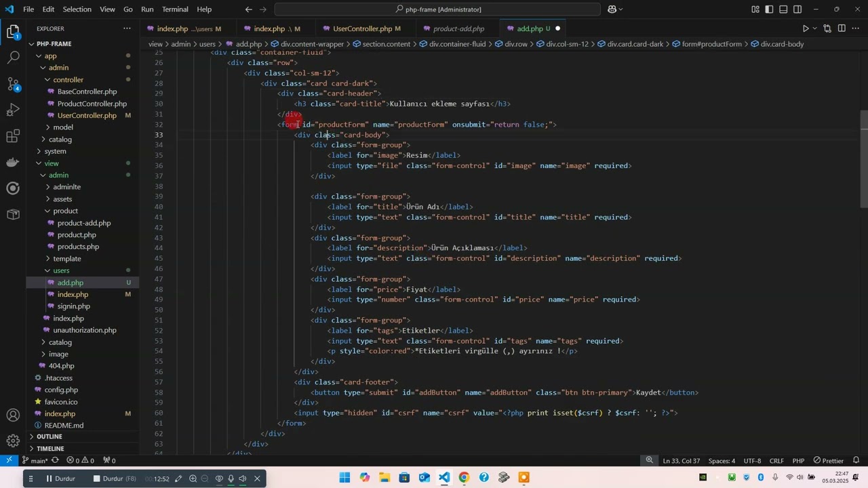Open editor More Actions ellipsis

[856, 28]
